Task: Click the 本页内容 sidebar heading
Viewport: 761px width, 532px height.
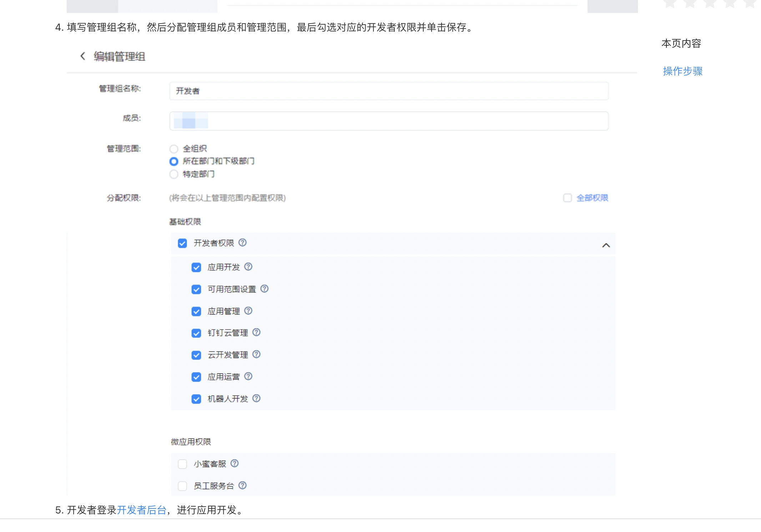Action: (x=681, y=43)
